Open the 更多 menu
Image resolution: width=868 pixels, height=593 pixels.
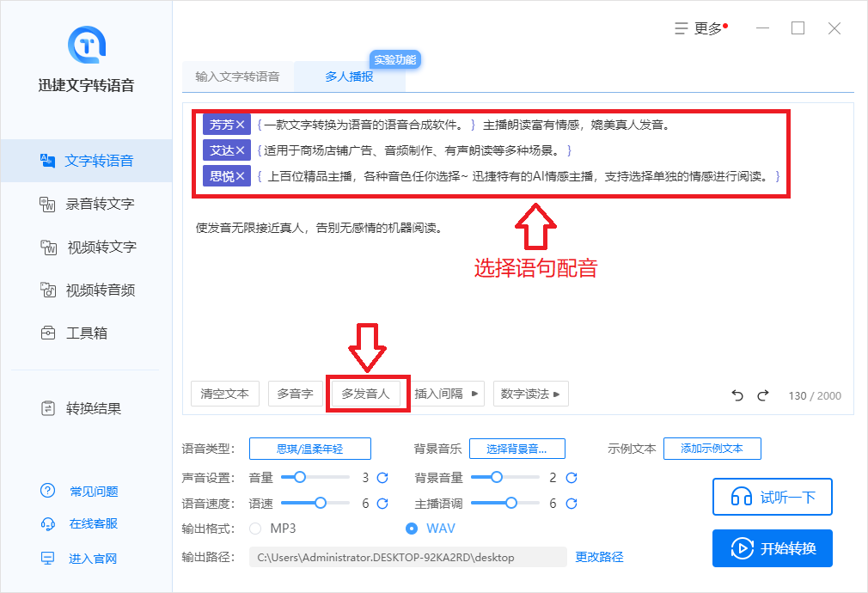point(700,28)
